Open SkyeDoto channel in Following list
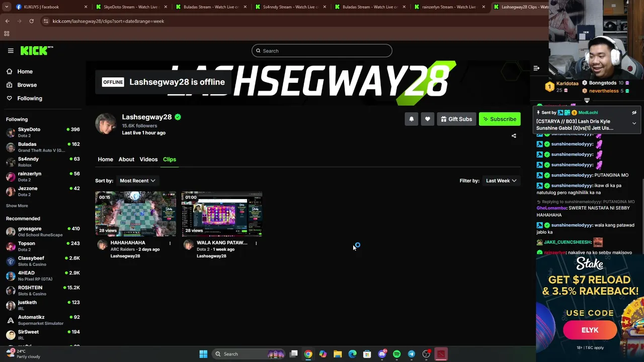Screen dimensions: 644x362 point(43,132)
